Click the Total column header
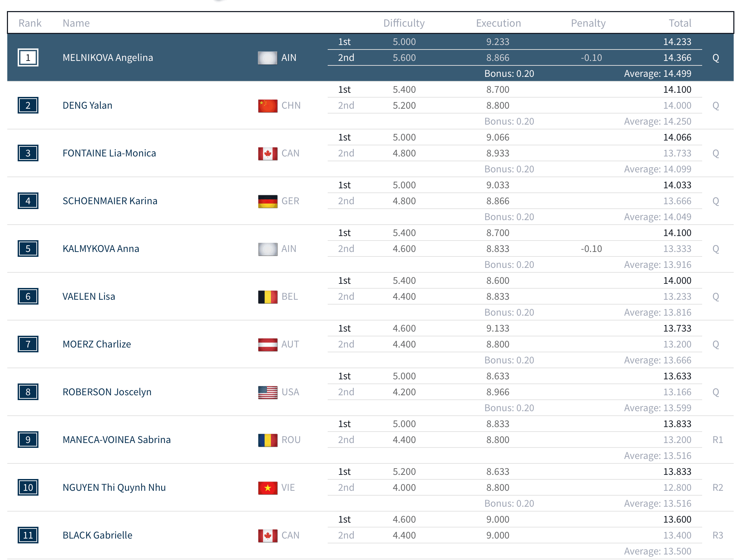Image resolution: width=751 pixels, height=560 pixels. pos(680,23)
